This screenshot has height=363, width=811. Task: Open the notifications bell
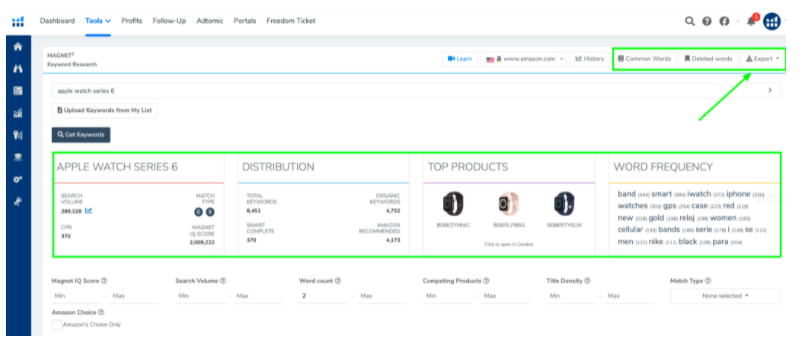[x=751, y=21]
